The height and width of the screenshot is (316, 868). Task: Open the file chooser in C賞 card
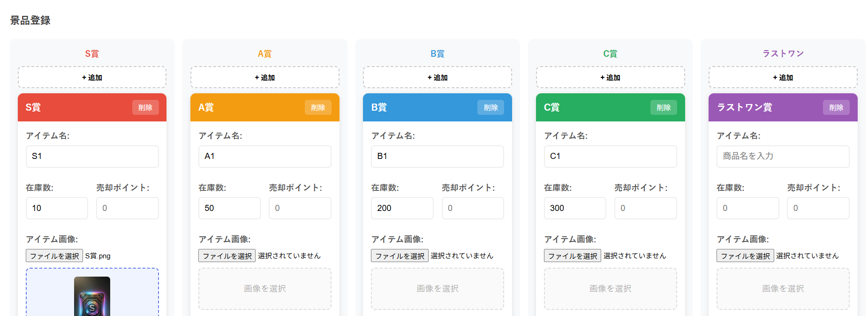point(572,256)
